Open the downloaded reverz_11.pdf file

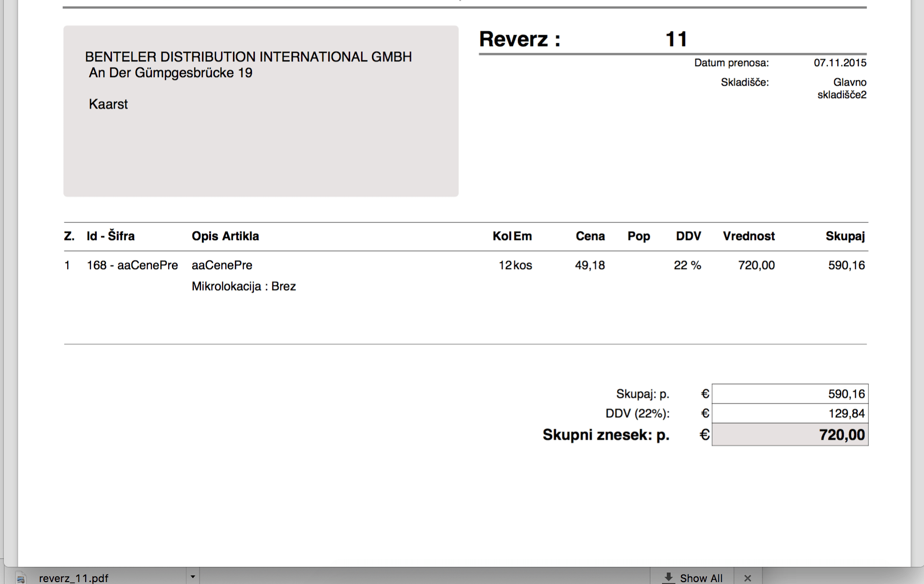pos(74,578)
